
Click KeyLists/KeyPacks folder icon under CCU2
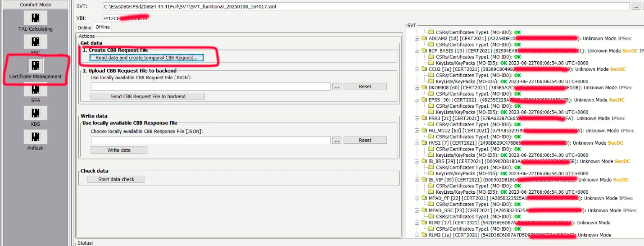(431, 82)
